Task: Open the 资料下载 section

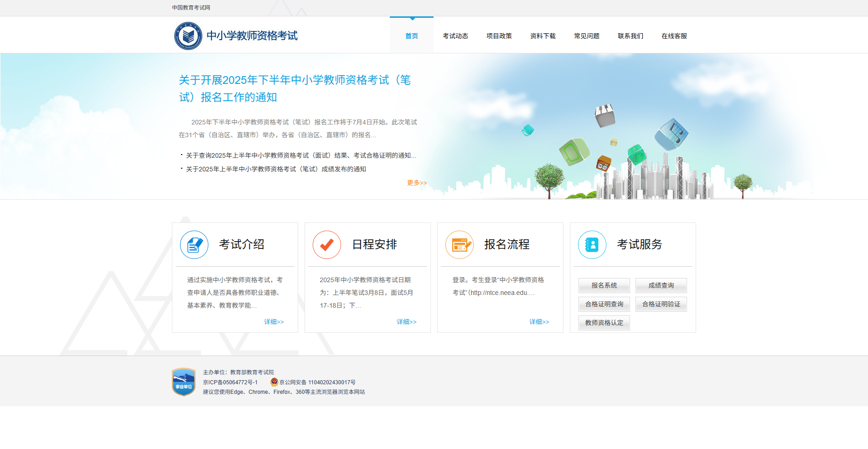Action: [x=542, y=36]
